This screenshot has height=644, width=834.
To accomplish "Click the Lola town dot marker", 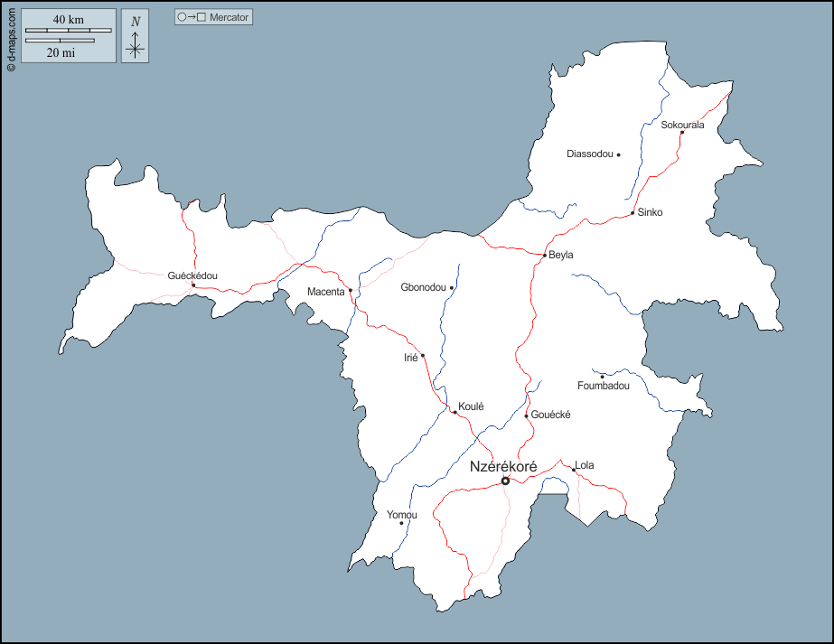I will pyautogui.click(x=573, y=470).
